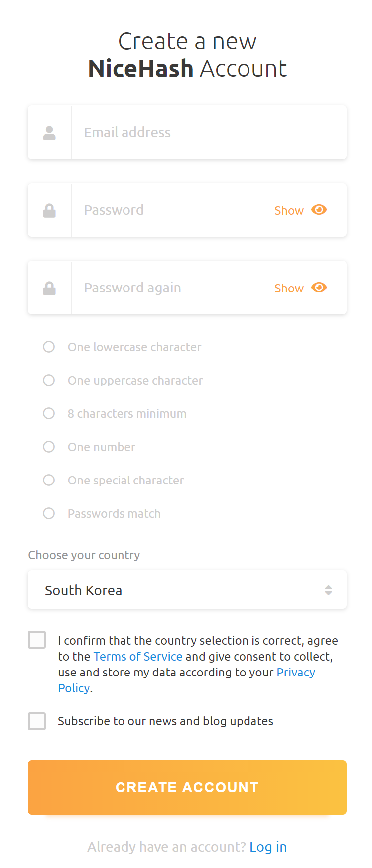Click the person icon beside Email address
The height and width of the screenshot is (868, 372).
[x=49, y=132]
